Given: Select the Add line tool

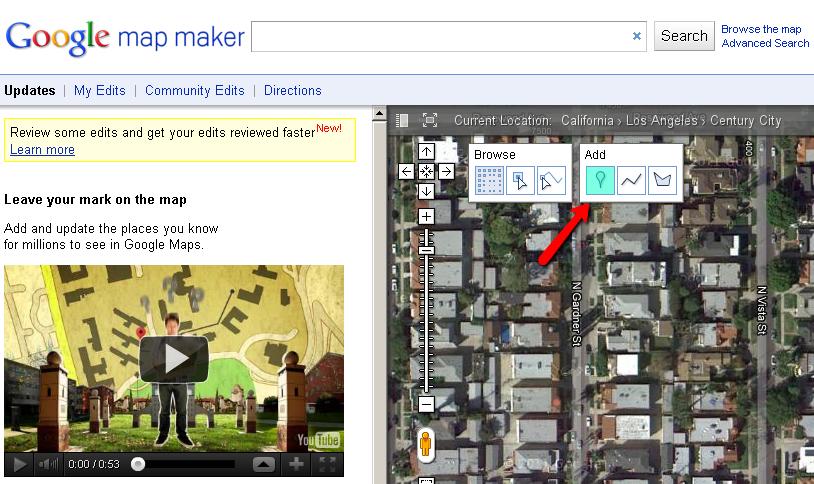Looking at the screenshot, I should [x=631, y=180].
